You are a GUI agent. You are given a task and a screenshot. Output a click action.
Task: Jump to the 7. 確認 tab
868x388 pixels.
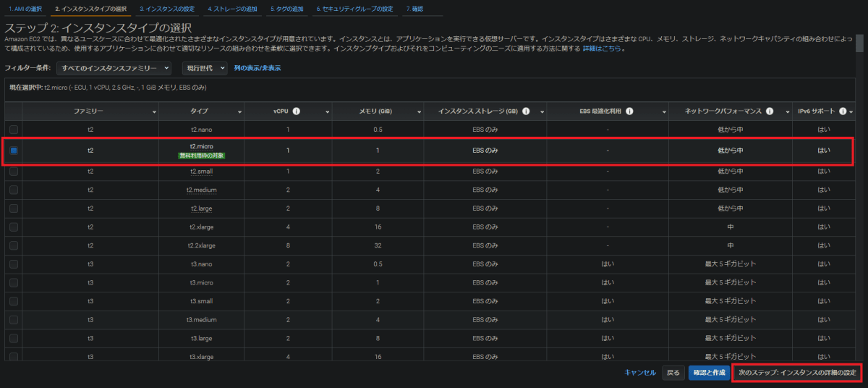(414, 9)
